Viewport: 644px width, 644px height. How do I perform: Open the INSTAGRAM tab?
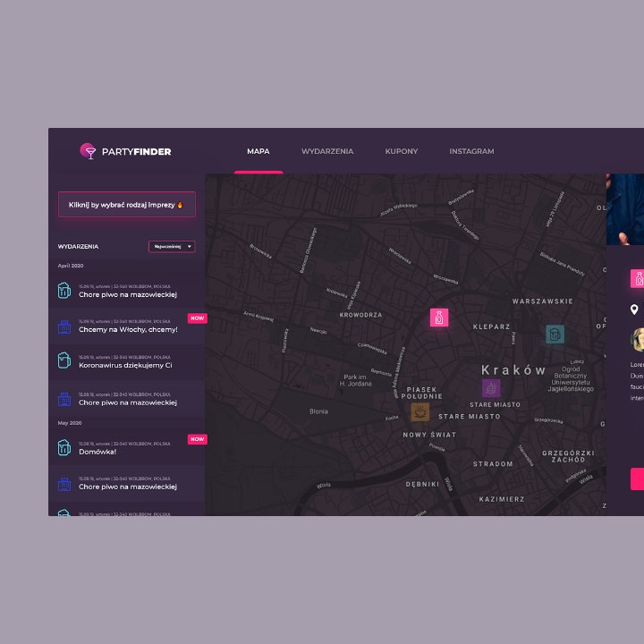click(471, 151)
